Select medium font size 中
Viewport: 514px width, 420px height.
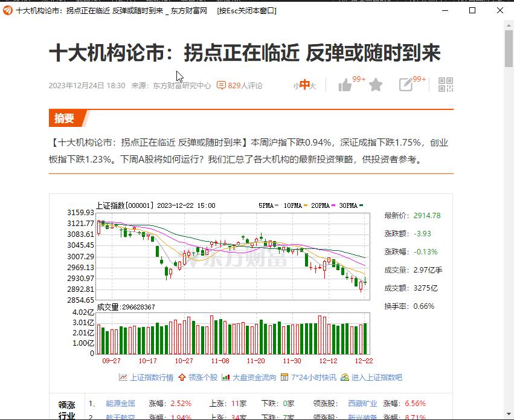coord(305,85)
